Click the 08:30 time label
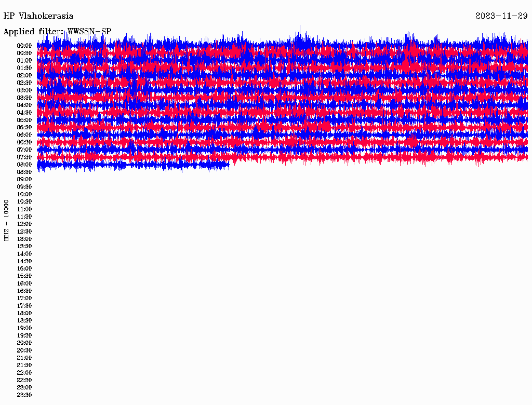 click(24, 172)
